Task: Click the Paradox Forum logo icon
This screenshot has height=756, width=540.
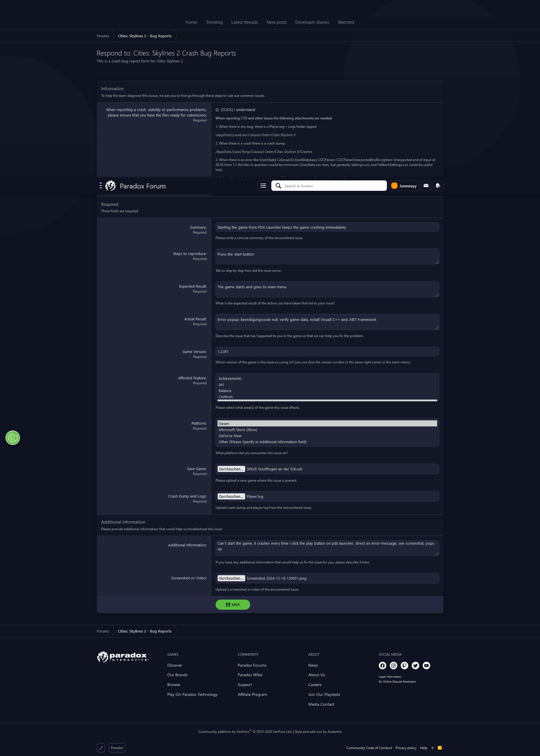Action: (x=110, y=186)
